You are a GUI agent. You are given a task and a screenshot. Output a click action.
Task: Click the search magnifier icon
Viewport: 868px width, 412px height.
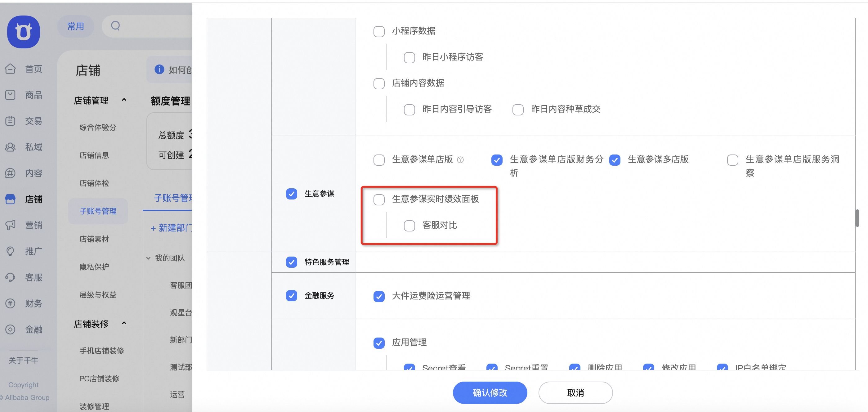coord(116,26)
